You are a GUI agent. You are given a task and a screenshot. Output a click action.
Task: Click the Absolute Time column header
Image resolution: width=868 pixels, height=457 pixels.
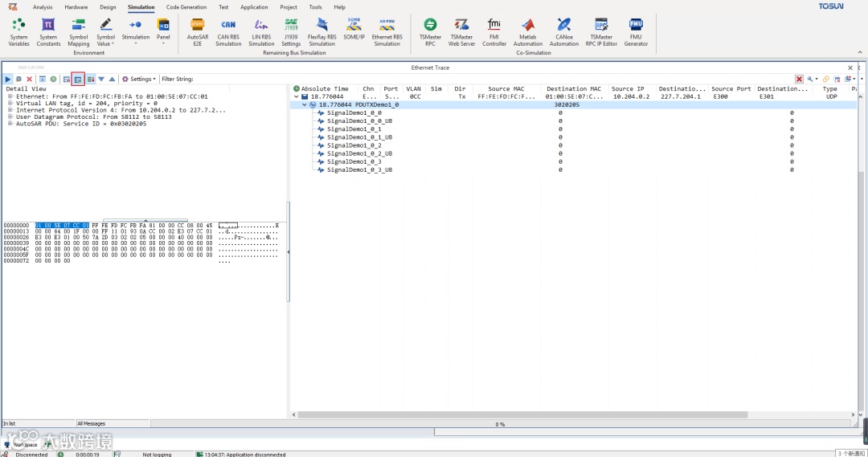[x=325, y=88]
